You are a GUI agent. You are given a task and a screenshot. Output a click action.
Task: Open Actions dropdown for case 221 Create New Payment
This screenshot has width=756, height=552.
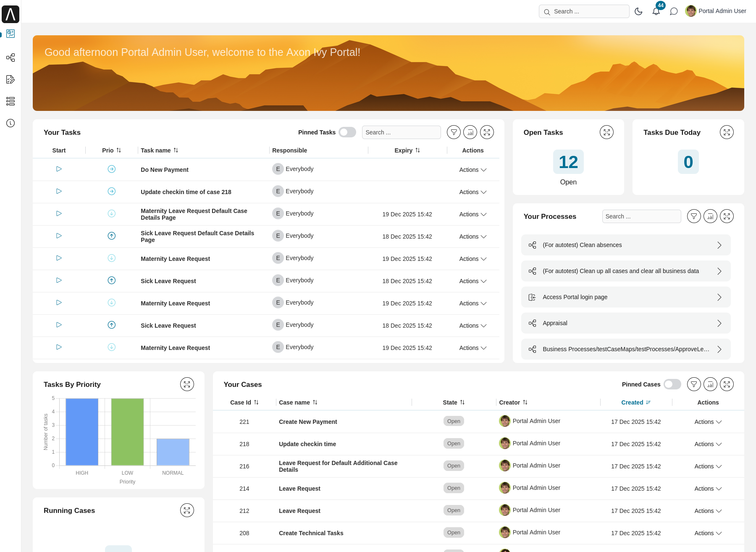708,422
